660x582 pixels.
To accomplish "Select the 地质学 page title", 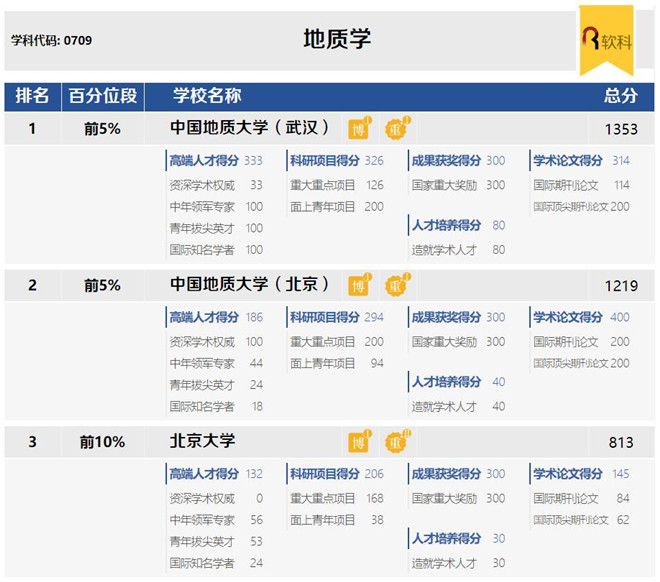I will click(337, 39).
